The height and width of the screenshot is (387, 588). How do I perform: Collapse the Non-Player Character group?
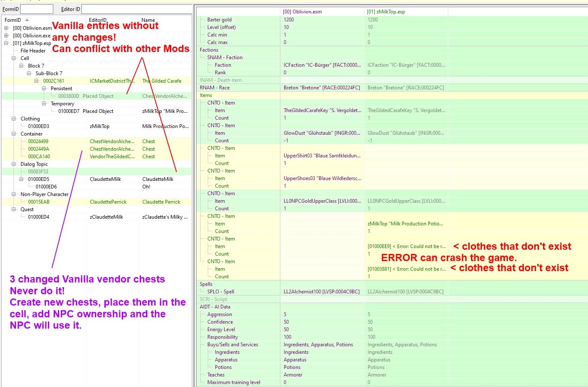[x=14, y=194]
